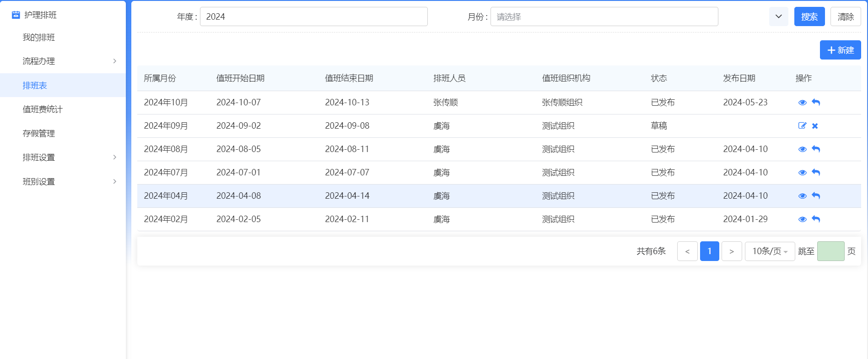Screen dimensions: 868x359
Task: Click the 张传顺组织 organization cell
Action: click(x=562, y=103)
